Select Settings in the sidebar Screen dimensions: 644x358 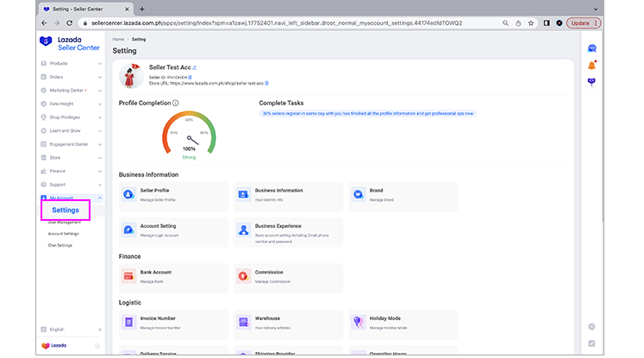tap(66, 210)
